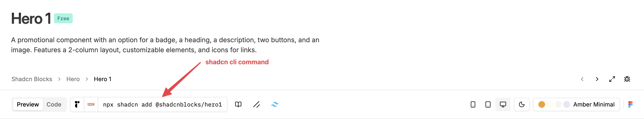Open the Shadcn Blocks breadcrumb link

click(32, 79)
